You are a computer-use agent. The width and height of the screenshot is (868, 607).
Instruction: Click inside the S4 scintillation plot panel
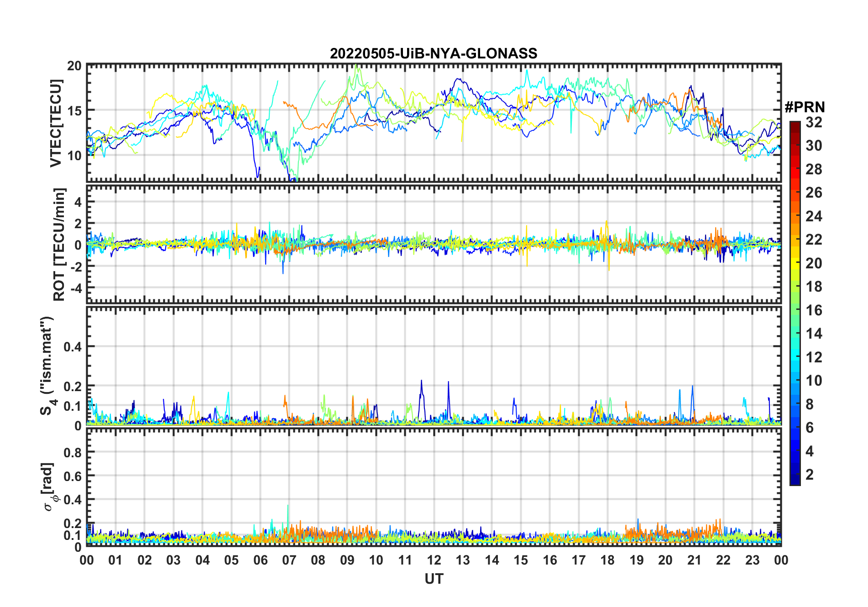[434, 366]
